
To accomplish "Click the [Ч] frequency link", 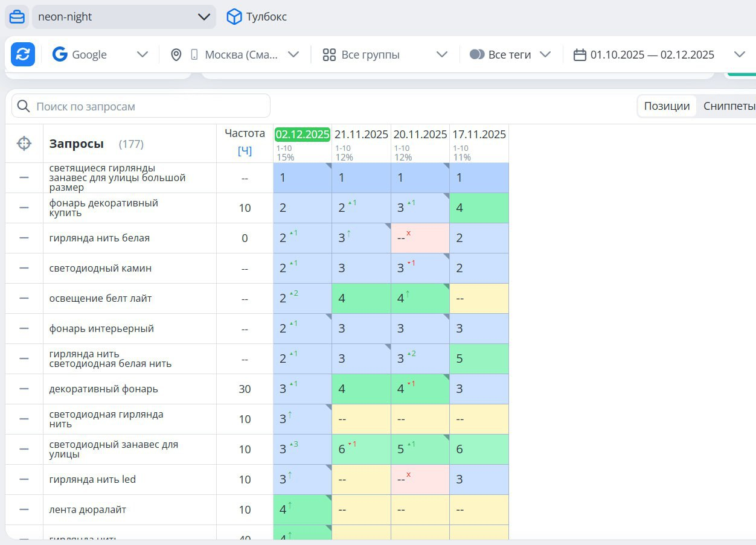I will click(245, 150).
